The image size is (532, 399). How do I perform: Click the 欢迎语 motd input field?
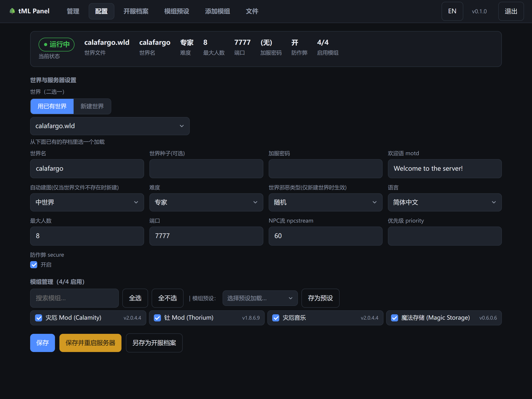(445, 169)
